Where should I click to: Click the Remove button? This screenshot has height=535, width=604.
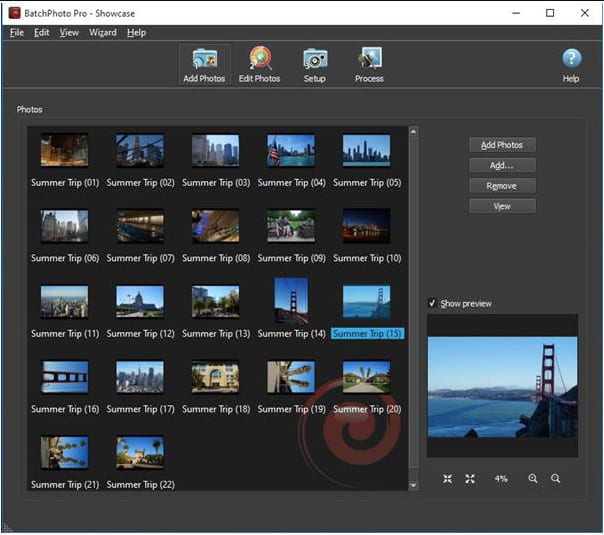pyautogui.click(x=502, y=186)
